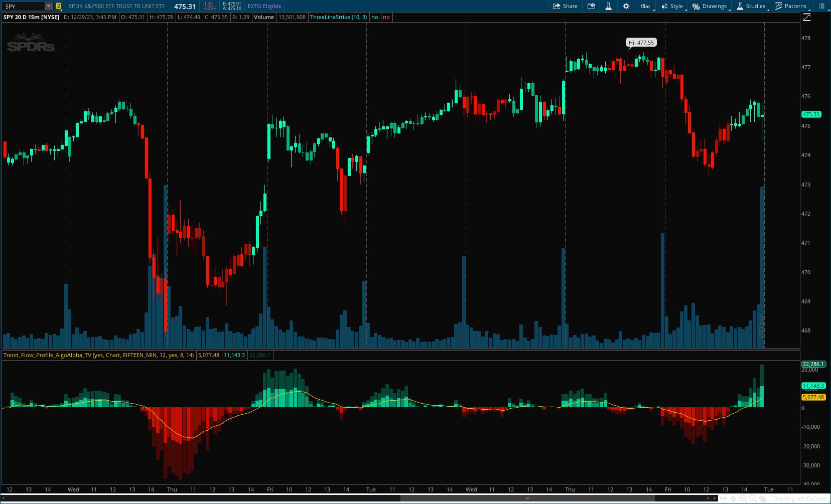Click the Drawing set: Default selector
Viewport: 831px width, 504px height.
click(799, 498)
